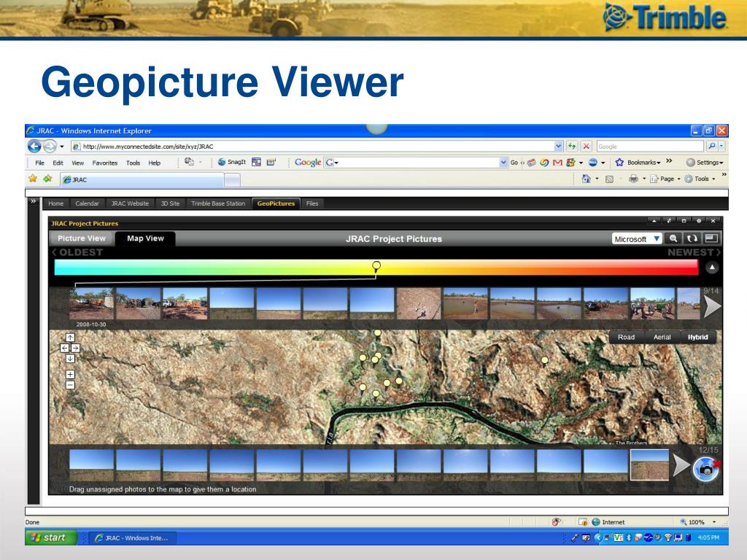Switch the map to Road mode

[626, 337]
